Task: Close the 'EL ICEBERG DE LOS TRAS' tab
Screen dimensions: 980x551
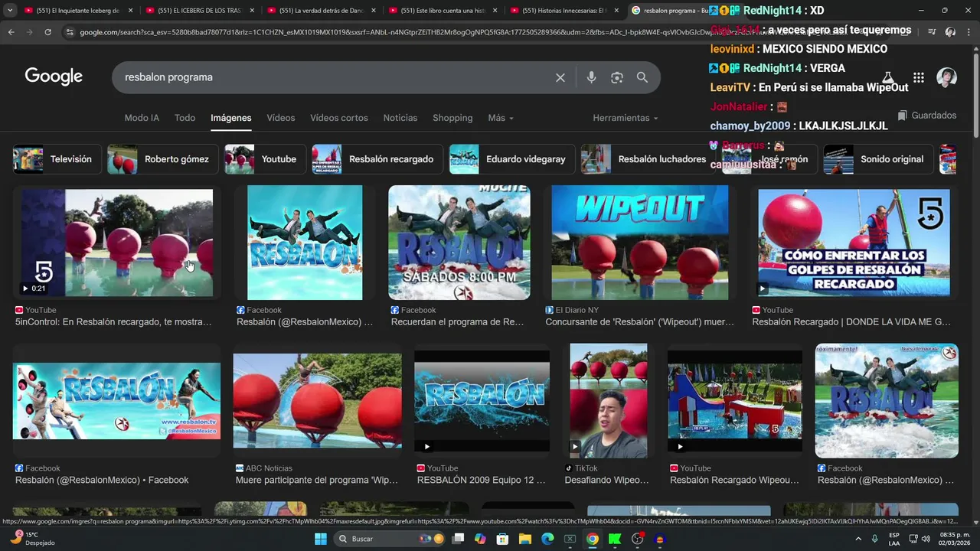Action: [x=252, y=11]
